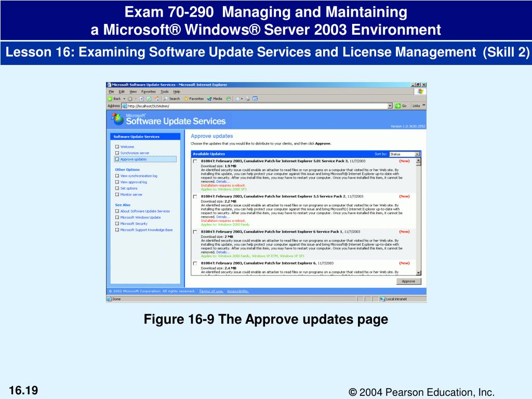Click 'Applies to: Windows 2000 SP3' text

tap(223, 189)
